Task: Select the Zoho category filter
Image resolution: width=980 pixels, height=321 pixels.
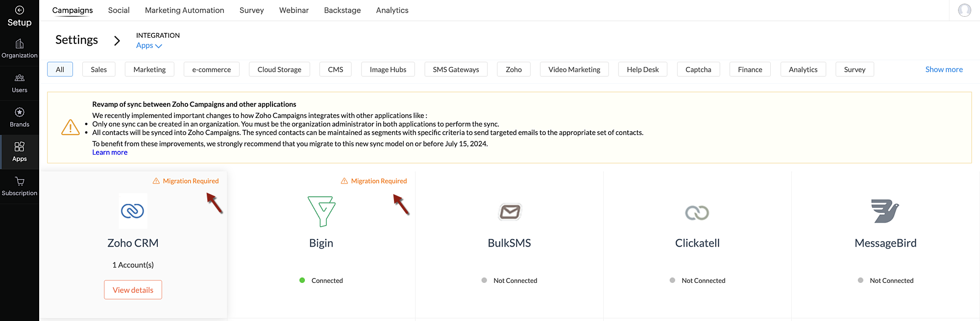Action: coord(514,69)
